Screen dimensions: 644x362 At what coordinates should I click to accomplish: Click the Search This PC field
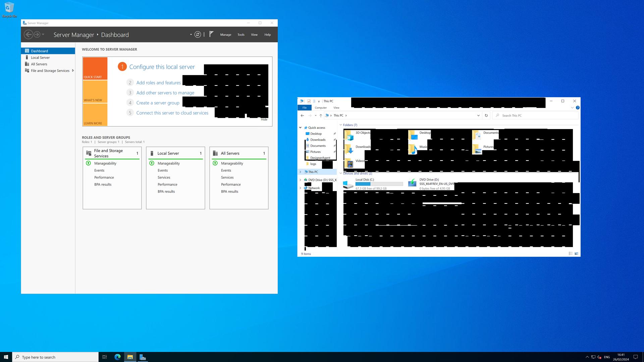pyautogui.click(x=537, y=115)
